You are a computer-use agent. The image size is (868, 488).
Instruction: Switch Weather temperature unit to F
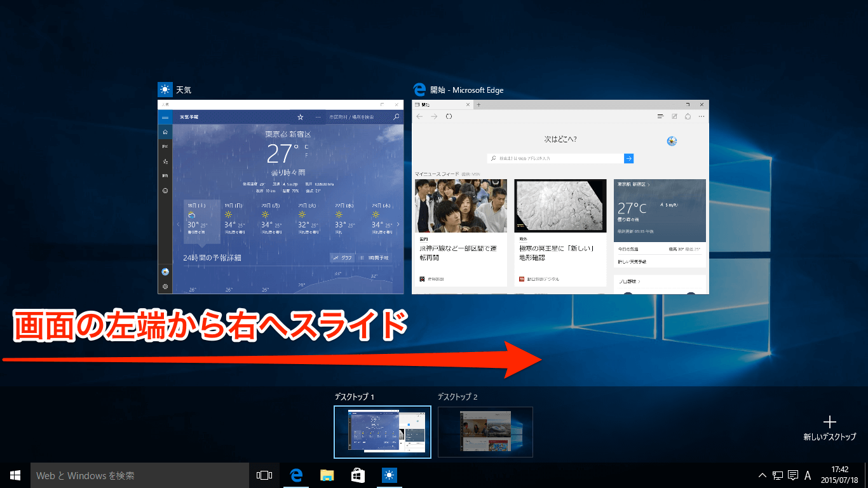pyautogui.click(x=306, y=155)
